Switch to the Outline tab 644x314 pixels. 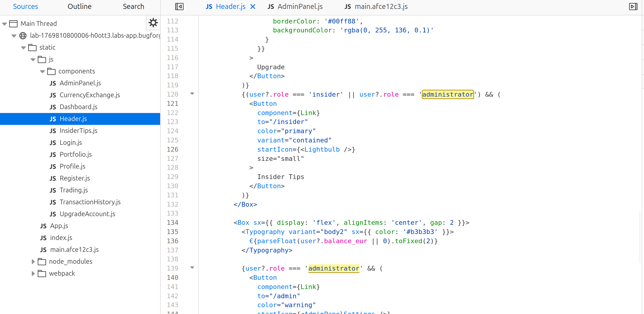(79, 6)
